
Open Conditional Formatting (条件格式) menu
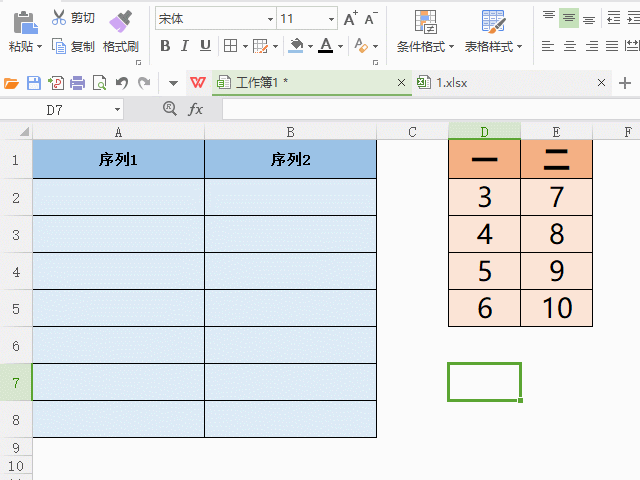tap(425, 32)
